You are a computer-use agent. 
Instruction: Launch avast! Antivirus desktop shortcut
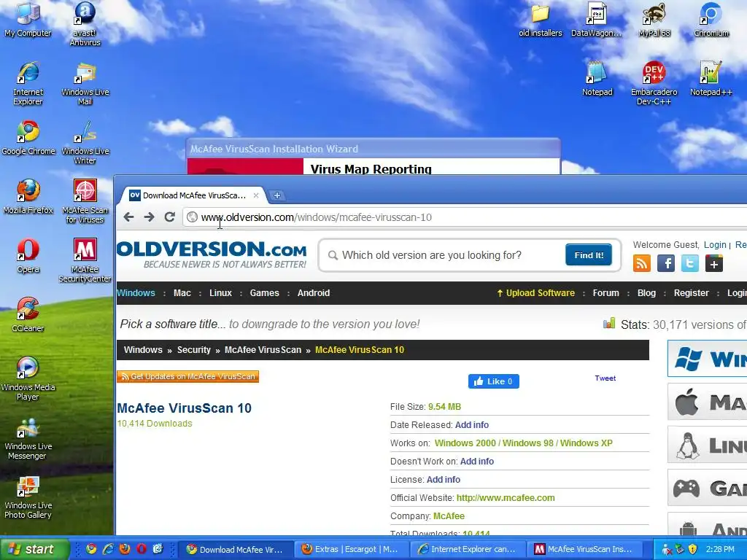(x=85, y=24)
